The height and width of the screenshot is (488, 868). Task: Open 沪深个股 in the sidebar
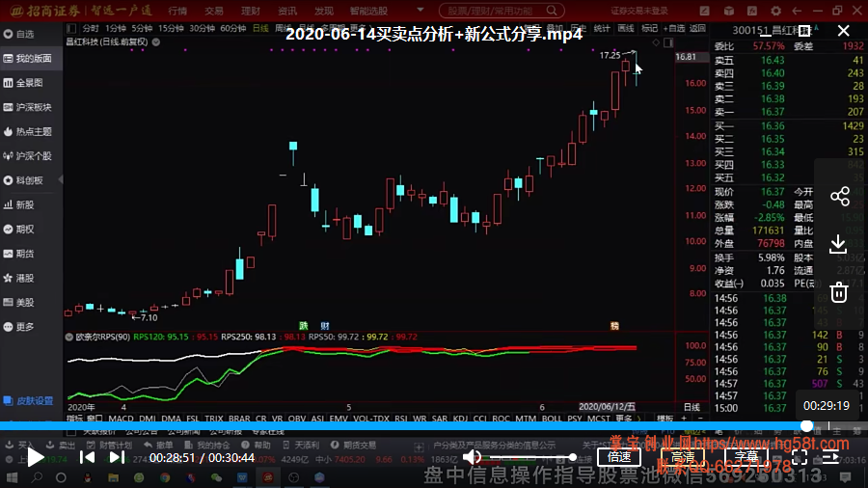[28, 156]
